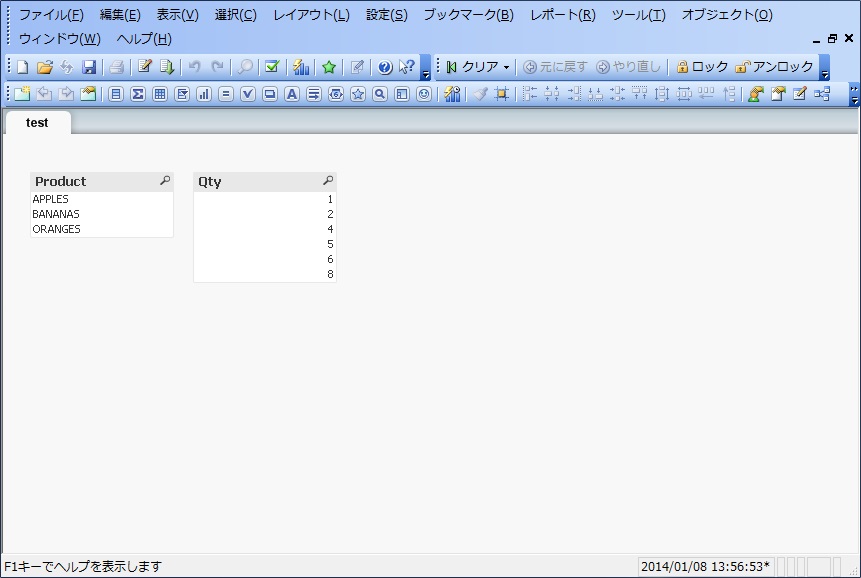Select APPLES in Product list
This screenshot has width=861, height=578.
coord(102,199)
